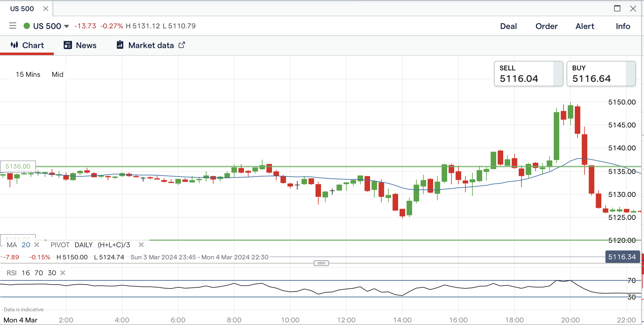Open the PIVOT DAILY indicator settings
The height and width of the screenshot is (325, 644).
point(90,245)
